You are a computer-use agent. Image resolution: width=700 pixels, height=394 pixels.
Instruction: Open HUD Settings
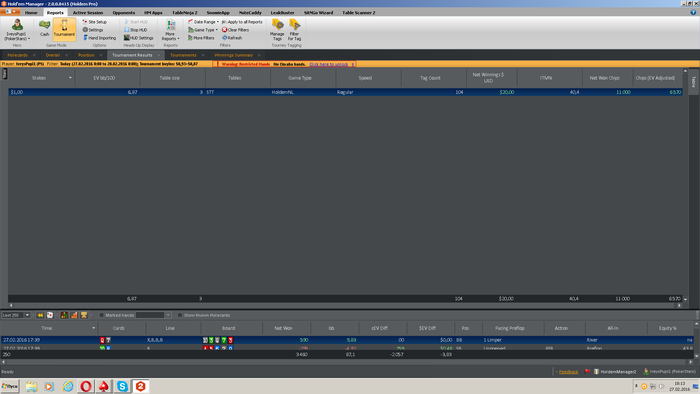tap(138, 38)
